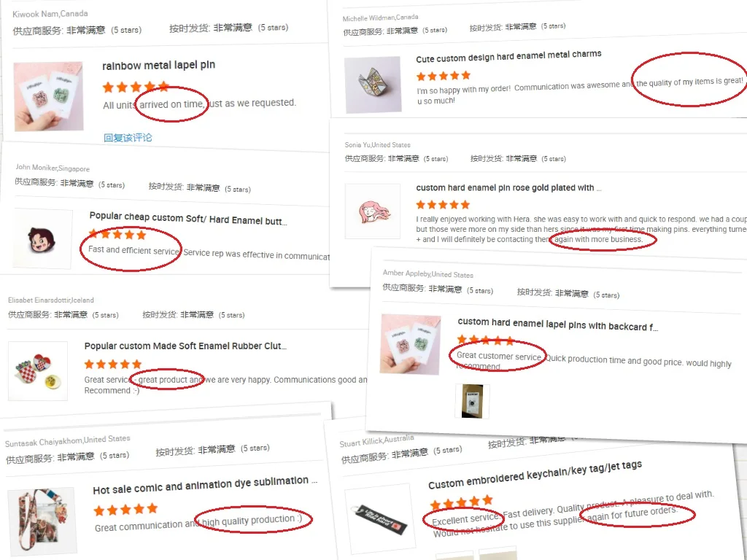Open Cute custom design hard enamel charms title
The width and height of the screenshot is (747, 560).
[x=508, y=56]
